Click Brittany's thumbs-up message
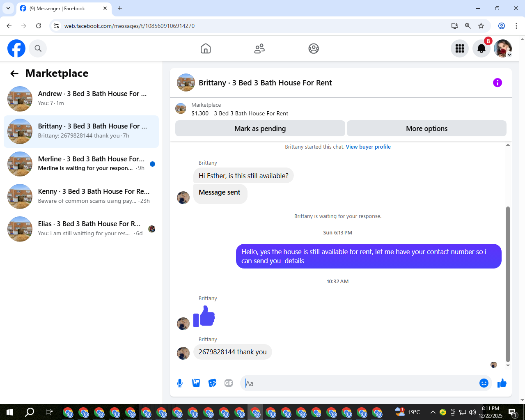The image size is (525, 420). tap(204, 317)
